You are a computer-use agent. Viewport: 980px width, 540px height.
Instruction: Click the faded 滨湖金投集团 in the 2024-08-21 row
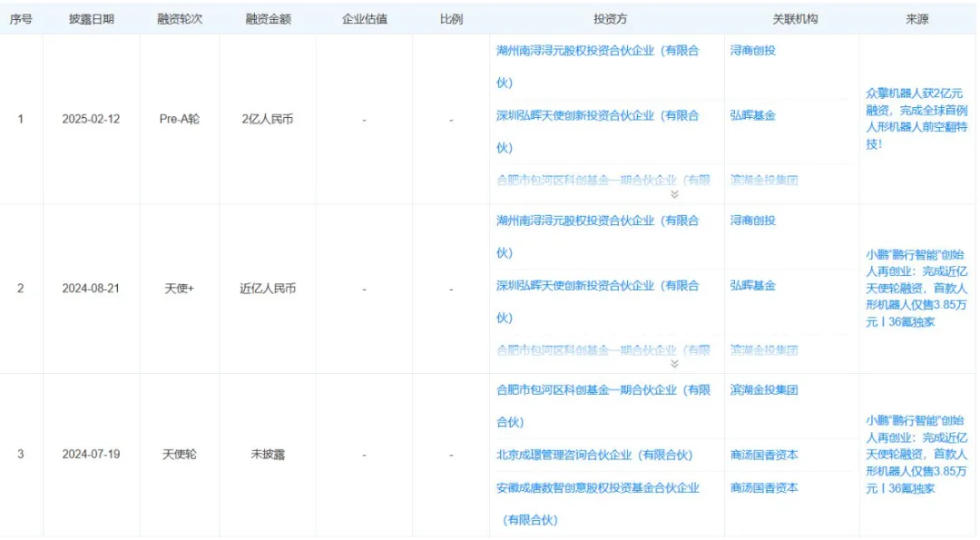pos(764,350)
